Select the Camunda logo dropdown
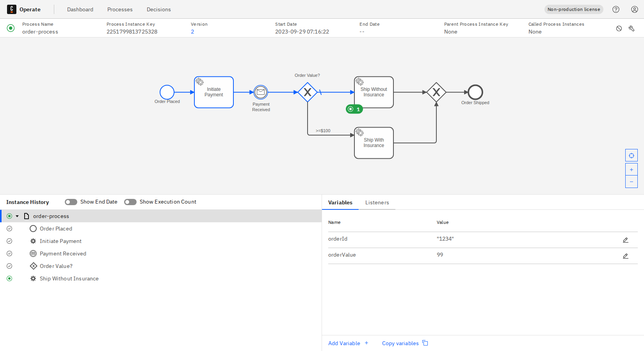 point(11,9)
